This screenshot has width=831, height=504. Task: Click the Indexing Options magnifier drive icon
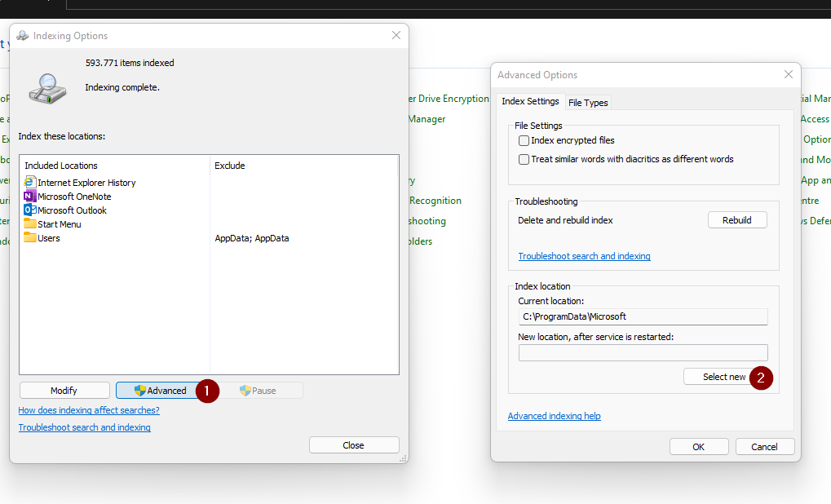coord(48,86)
